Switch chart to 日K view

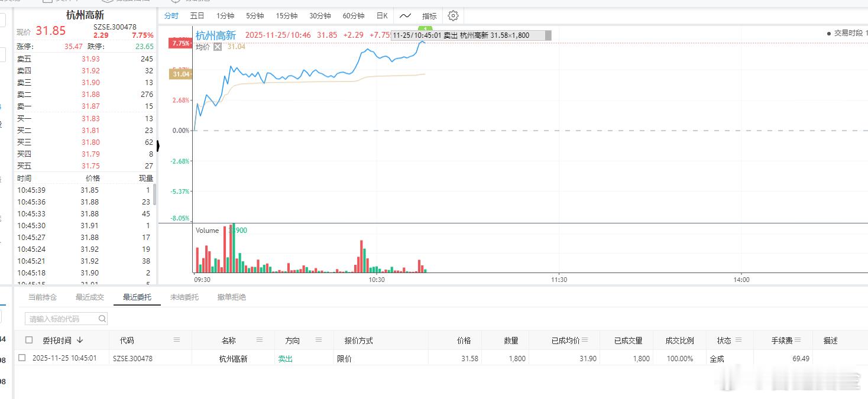tap(382, 16)
